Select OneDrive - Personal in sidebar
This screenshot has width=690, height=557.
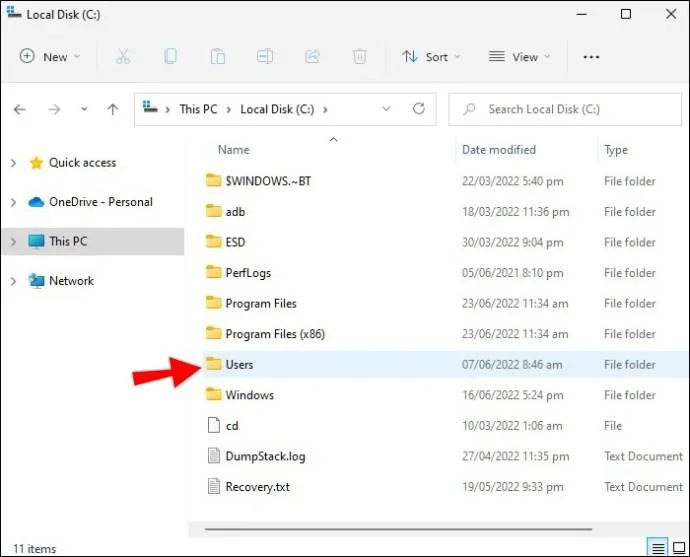tap(91, 202)
